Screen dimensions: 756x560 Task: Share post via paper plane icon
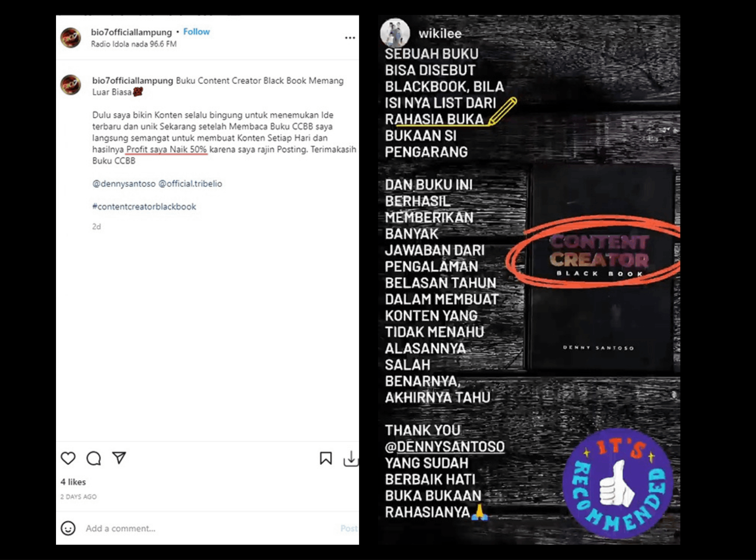click(119, 458)
